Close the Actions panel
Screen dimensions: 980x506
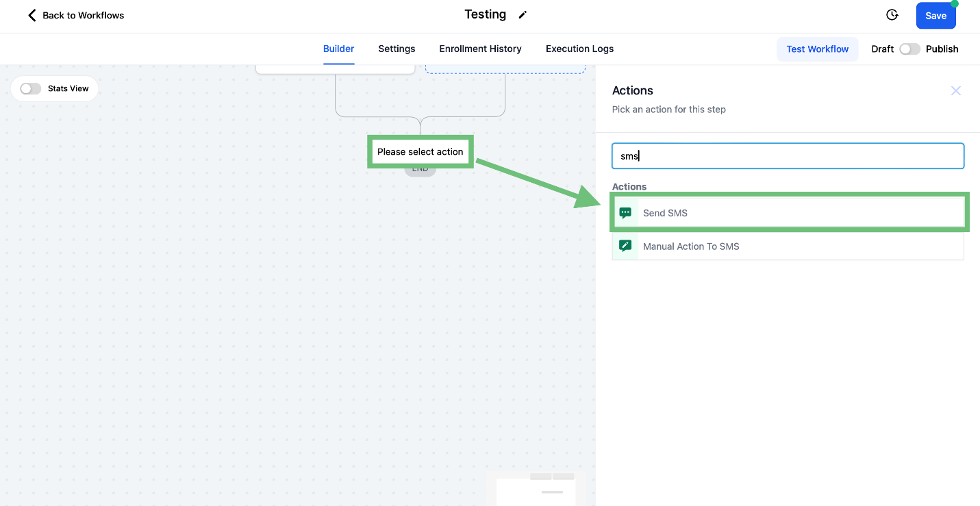(956, 91)
